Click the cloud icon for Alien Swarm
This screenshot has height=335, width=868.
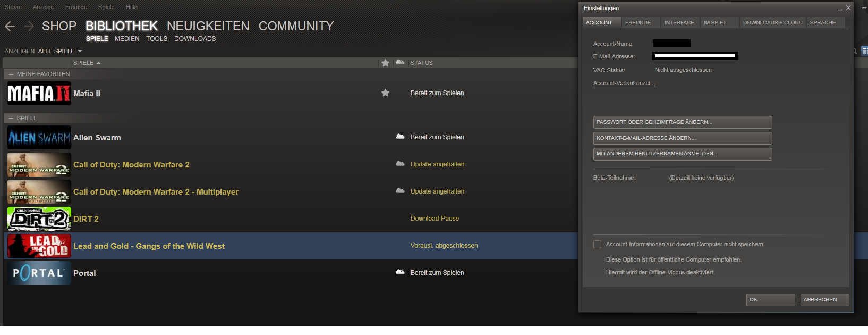tap(400, 137)
